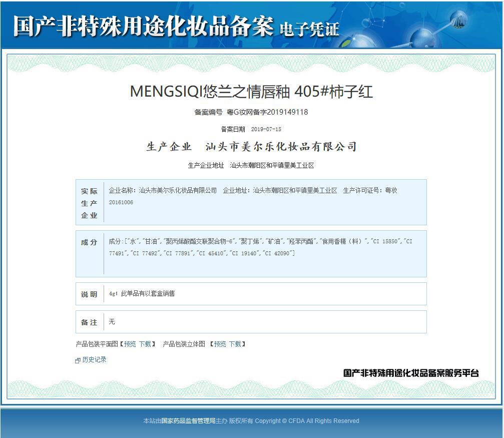Click the 产品包装平面图 label

pyautogui.click(x=97, y=344)
